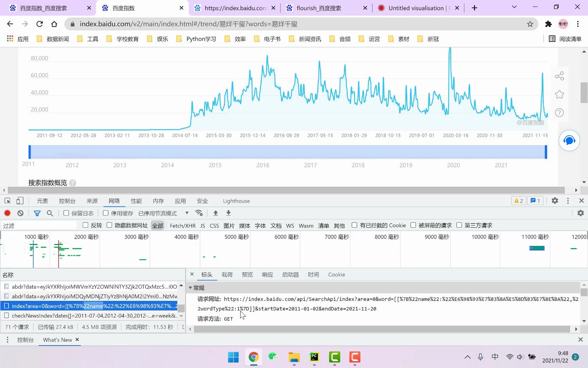Viewport: 588px width, 368px height.
Task: Open network search with magnifier icon
Action: tap(50, 213)
